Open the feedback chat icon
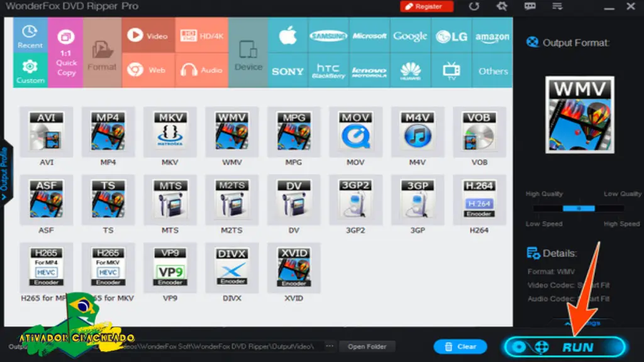Screen dimensions: 644x362 pos(530,6)
